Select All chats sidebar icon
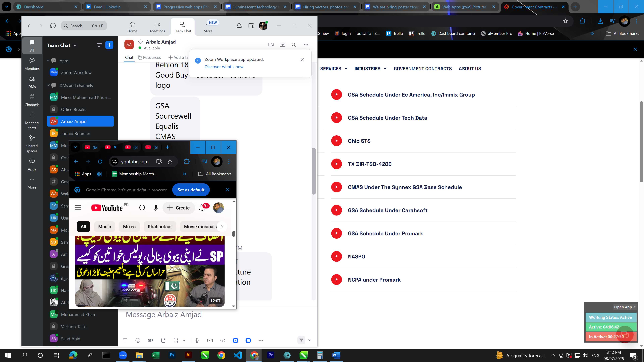The width and height of the screenshot is (644, 362). (32, 46)
